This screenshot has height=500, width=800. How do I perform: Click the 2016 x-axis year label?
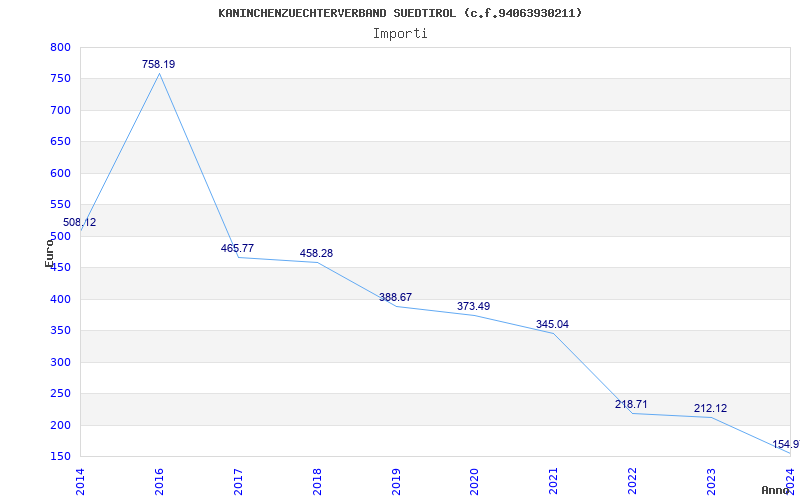(x=159, y=482)
